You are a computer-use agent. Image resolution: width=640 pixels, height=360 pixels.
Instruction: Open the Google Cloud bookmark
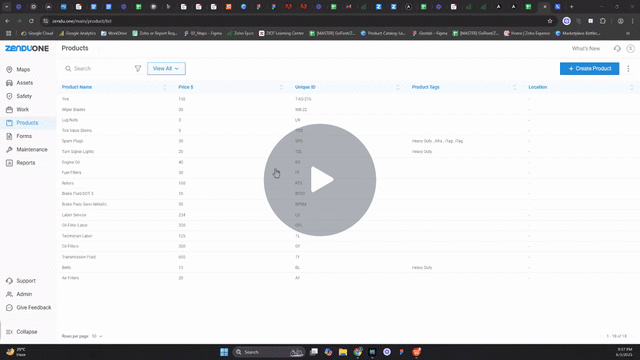pyautogui.click(x=37, y=33)
